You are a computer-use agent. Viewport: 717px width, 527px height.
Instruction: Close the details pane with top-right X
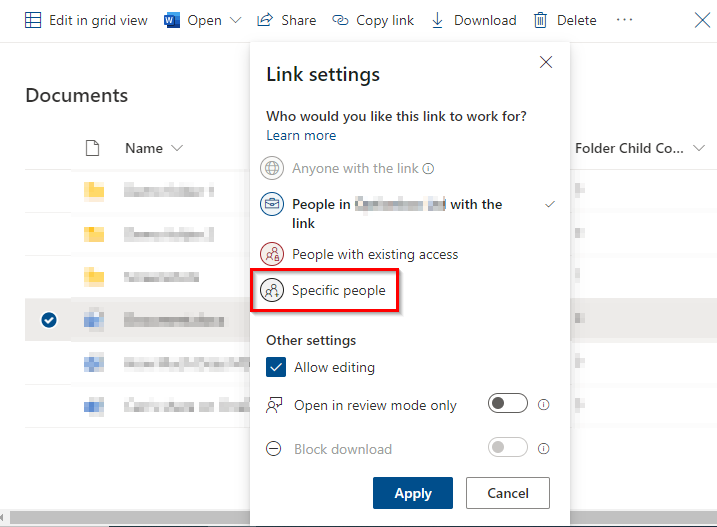coord(702,20)
